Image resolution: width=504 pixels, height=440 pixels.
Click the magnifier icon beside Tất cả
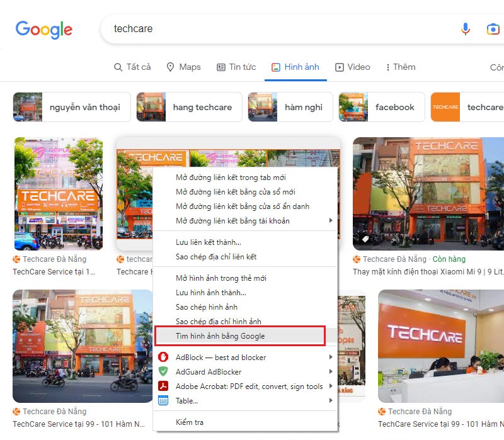click(x=117, y=67)
